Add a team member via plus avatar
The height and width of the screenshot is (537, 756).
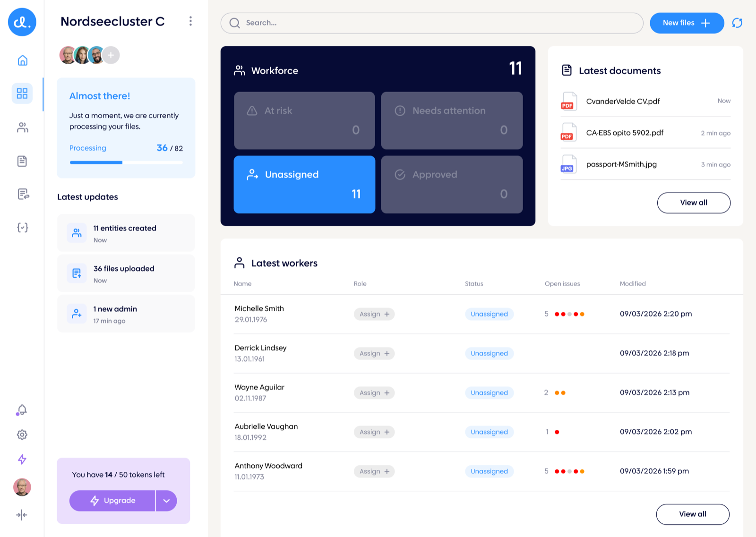[111, 55]
